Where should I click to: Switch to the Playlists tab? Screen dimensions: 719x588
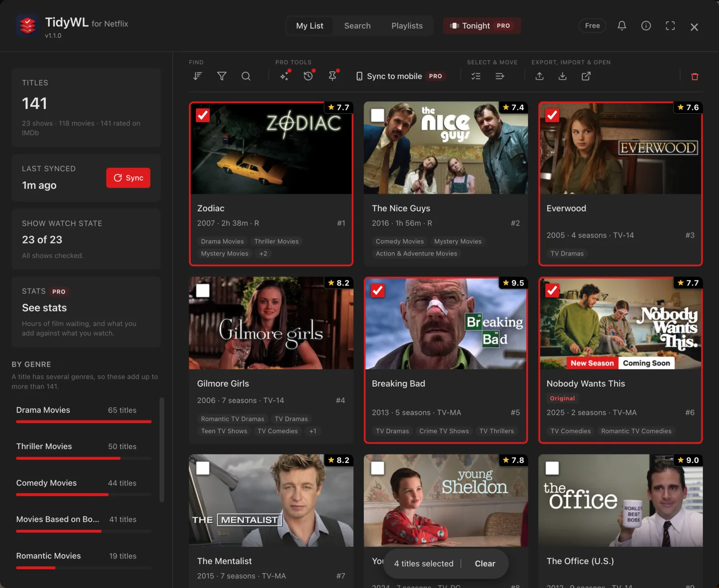click(x=407, y=26)
